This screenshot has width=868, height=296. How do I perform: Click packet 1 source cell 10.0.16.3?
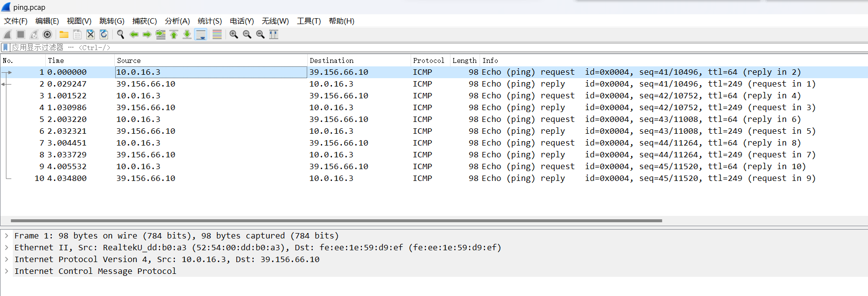coord(211,72)
